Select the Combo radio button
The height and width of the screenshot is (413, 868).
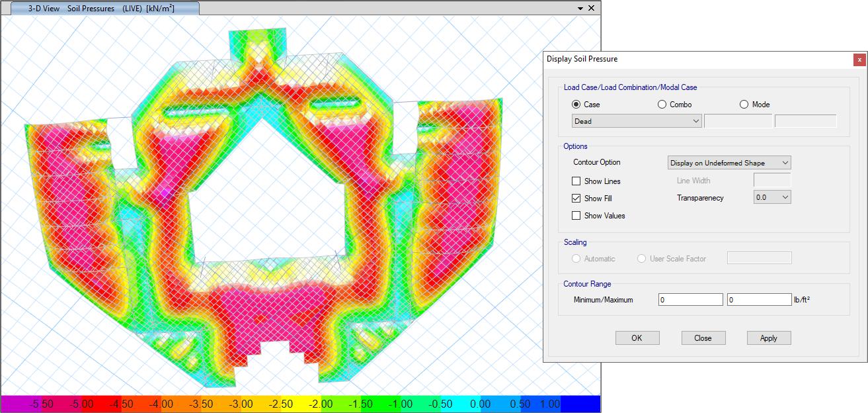pos(662,105)
